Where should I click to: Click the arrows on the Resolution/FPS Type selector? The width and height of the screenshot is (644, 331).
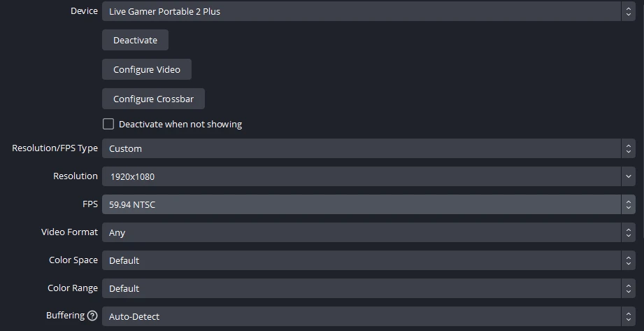[x=628, y=148]
